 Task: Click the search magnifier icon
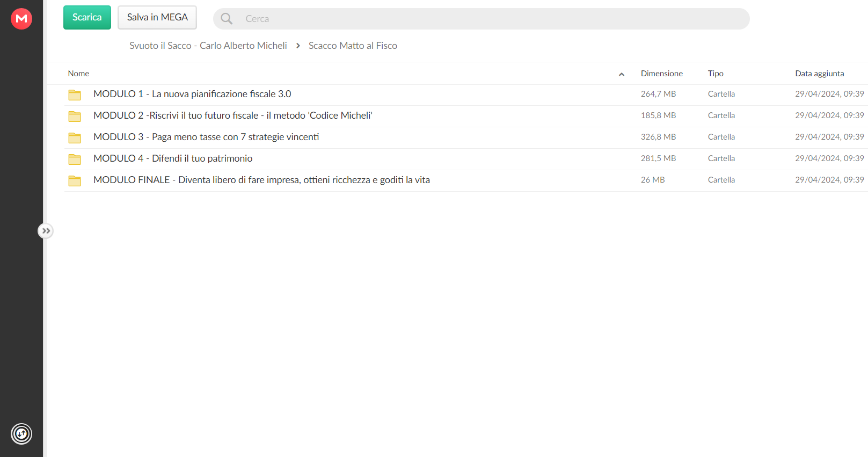(x=227, y=19)
